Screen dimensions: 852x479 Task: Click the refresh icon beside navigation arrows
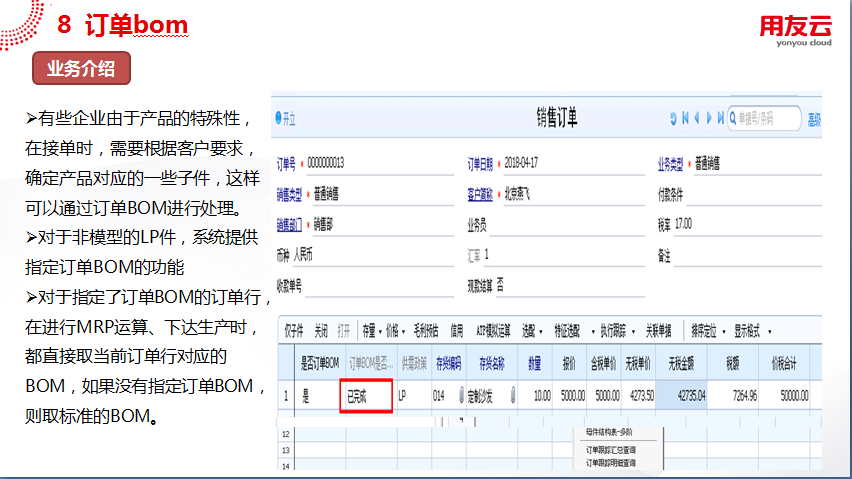point(673,119)
